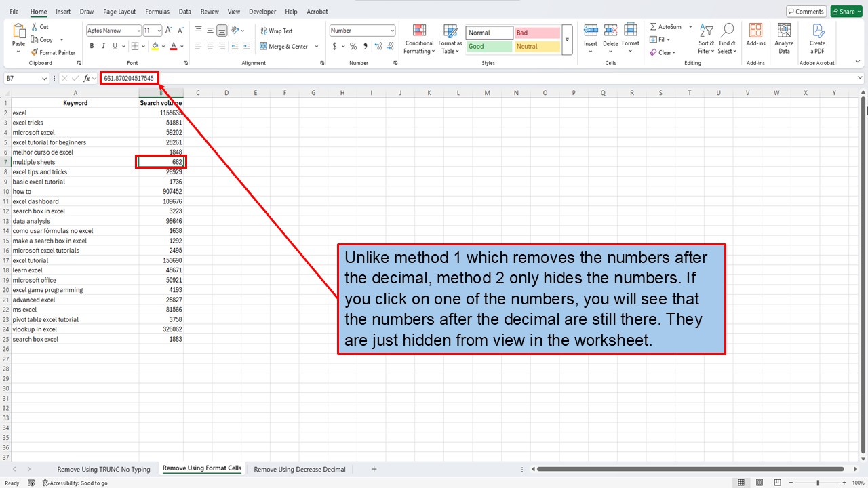
Task: Open Sort & Filter menu
Action: 706,39
